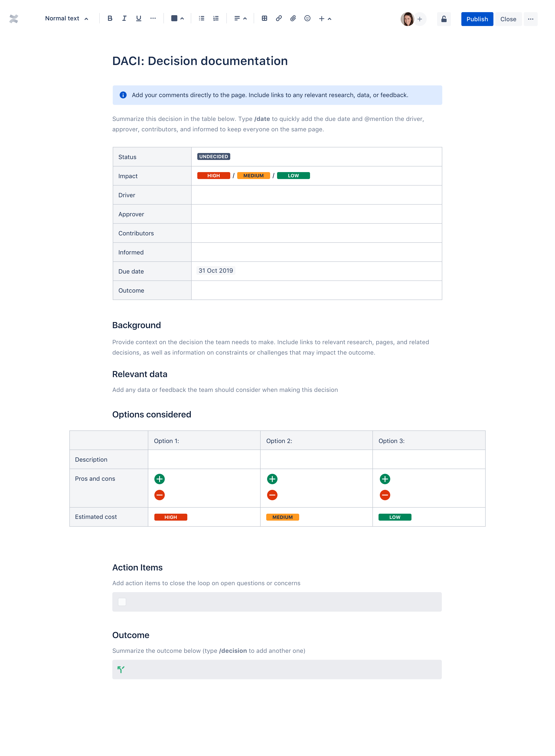Toggle the Action Items checkbox
The height and width of the screenshot is (756, 555).
tap(122, 602)
